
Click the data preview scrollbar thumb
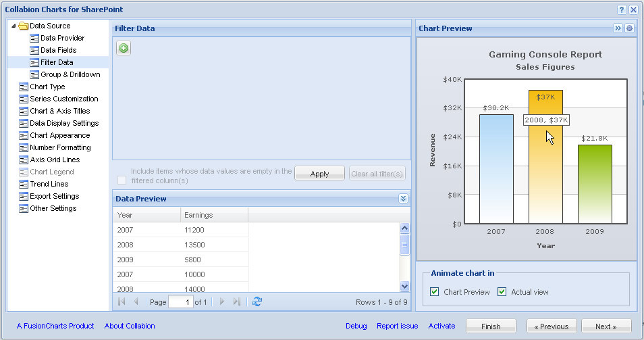pos(404,245)
